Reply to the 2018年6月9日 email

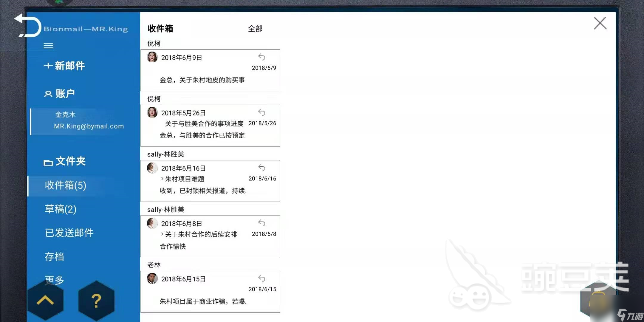tap(262, 57)
